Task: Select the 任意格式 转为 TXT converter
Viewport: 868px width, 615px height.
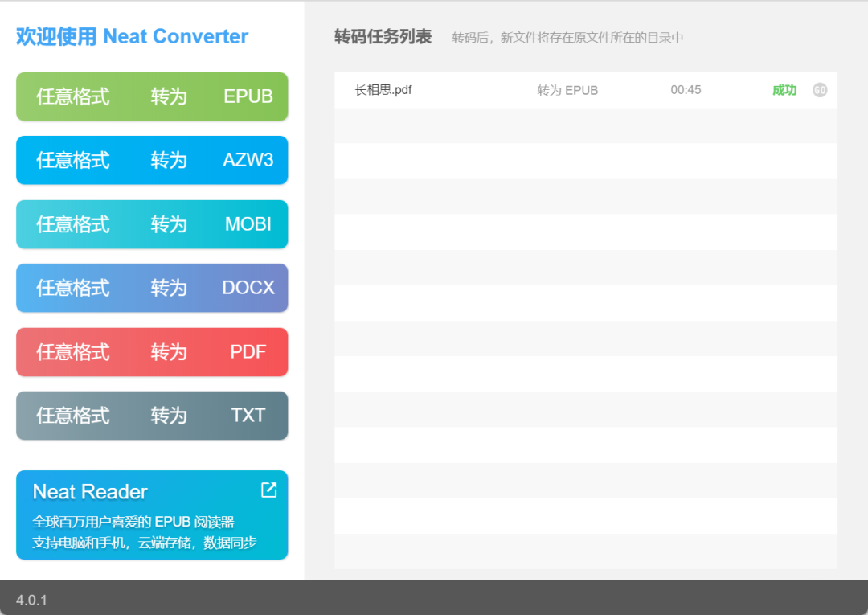Action: [152, 415]
